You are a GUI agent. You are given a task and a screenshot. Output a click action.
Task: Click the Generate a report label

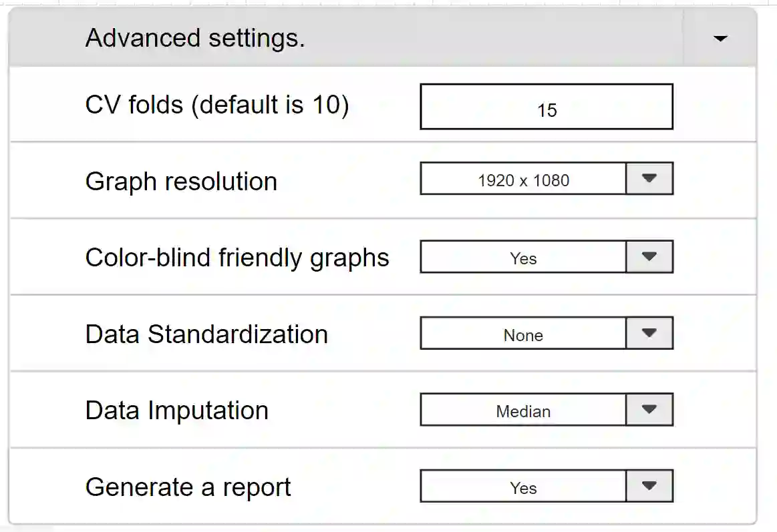point(188,487)
